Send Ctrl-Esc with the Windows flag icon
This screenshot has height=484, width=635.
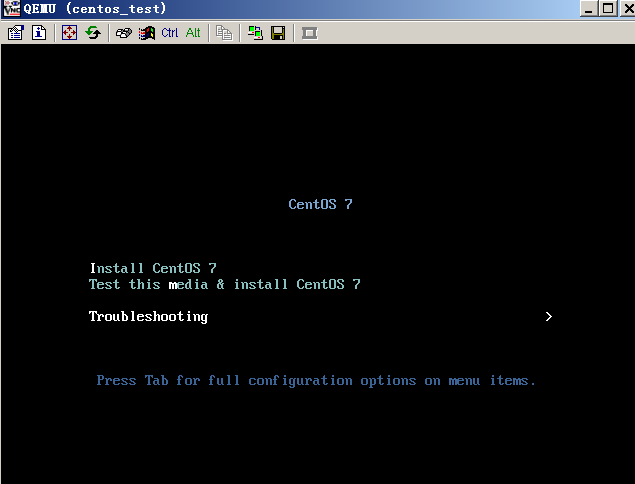147,33
